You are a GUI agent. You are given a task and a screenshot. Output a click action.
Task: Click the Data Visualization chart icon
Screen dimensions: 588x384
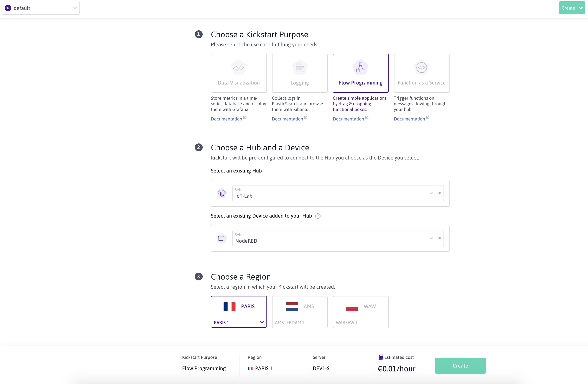coord(238,67)
